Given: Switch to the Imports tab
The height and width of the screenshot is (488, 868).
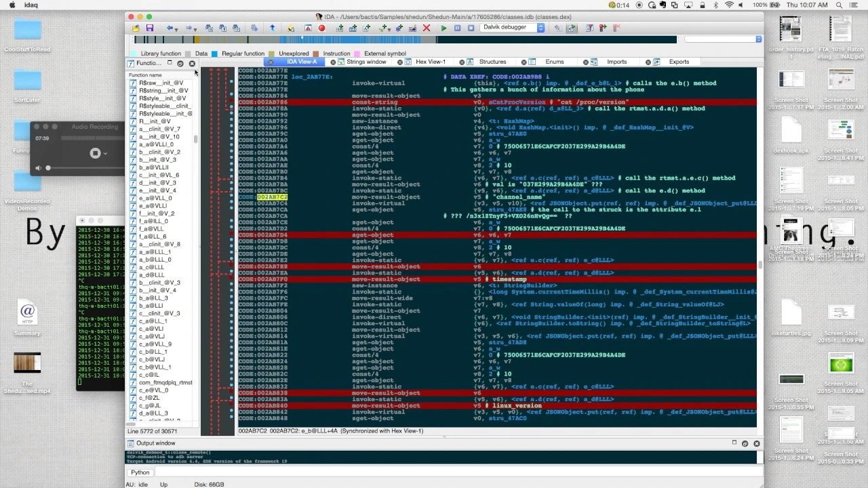Looking at the screenshot, I should 616,62.
